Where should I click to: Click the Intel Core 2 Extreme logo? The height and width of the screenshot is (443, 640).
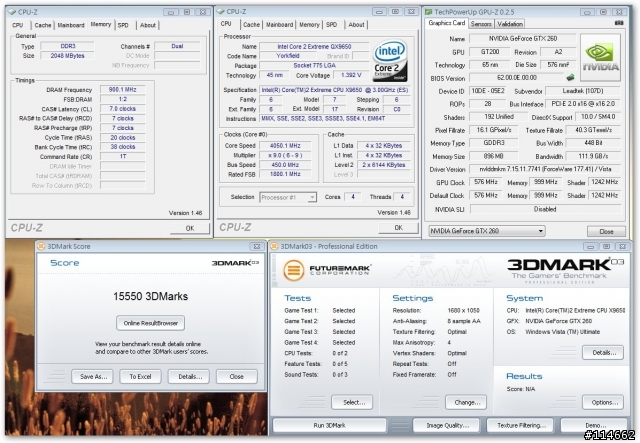(390, 60)
